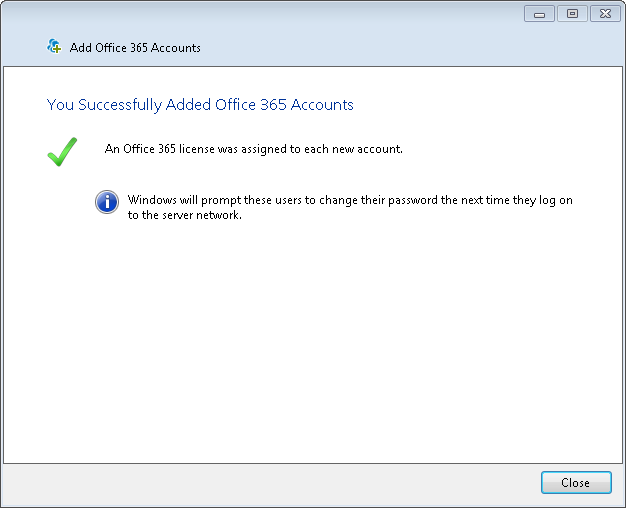Select the 'You Successfully Added Office 365 Accounts' heading
This screenshot has height=508, width=626.
tap(200, 105)
